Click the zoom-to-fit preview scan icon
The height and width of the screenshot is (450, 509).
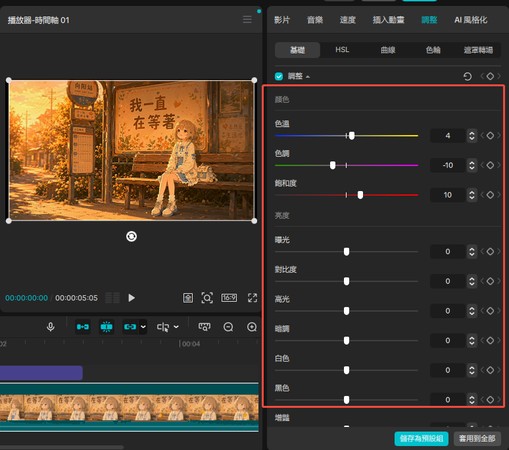coord(207,298)
